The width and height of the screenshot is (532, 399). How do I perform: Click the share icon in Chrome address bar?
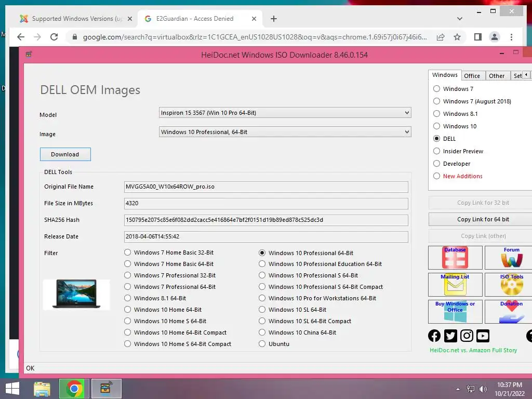coord(441,37)
